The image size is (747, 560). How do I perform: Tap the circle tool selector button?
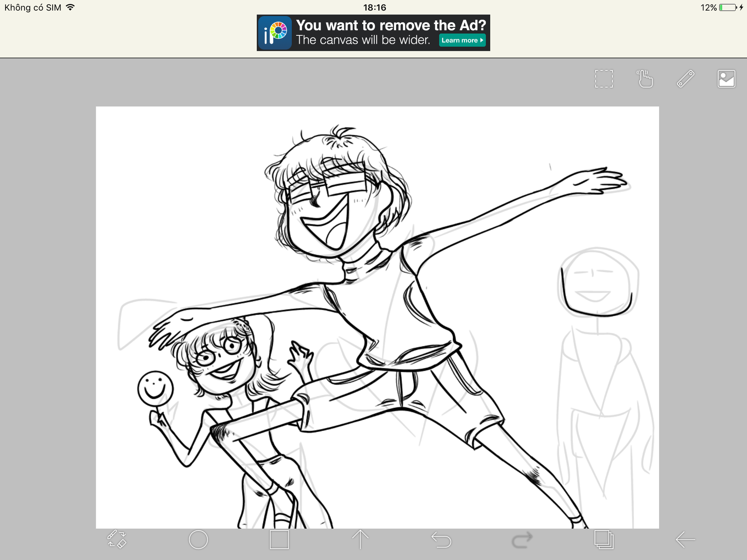(x=198, y=540)
